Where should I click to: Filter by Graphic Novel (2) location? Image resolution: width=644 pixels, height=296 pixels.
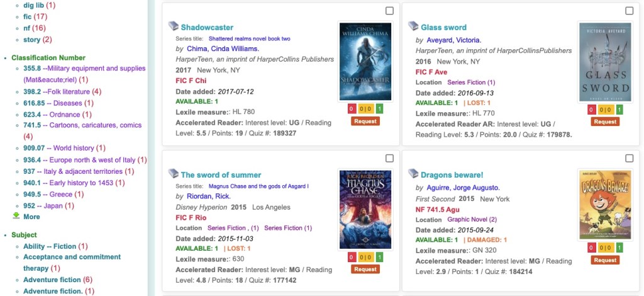[472, 220]
